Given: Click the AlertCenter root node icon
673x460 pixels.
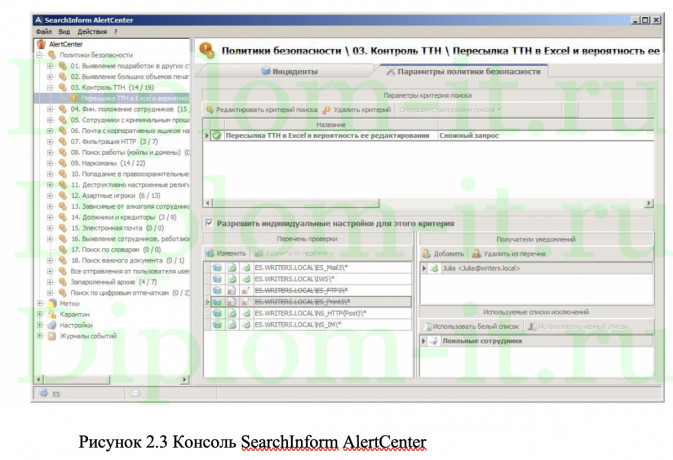Looking at the screenshot, I should (41, 44).
